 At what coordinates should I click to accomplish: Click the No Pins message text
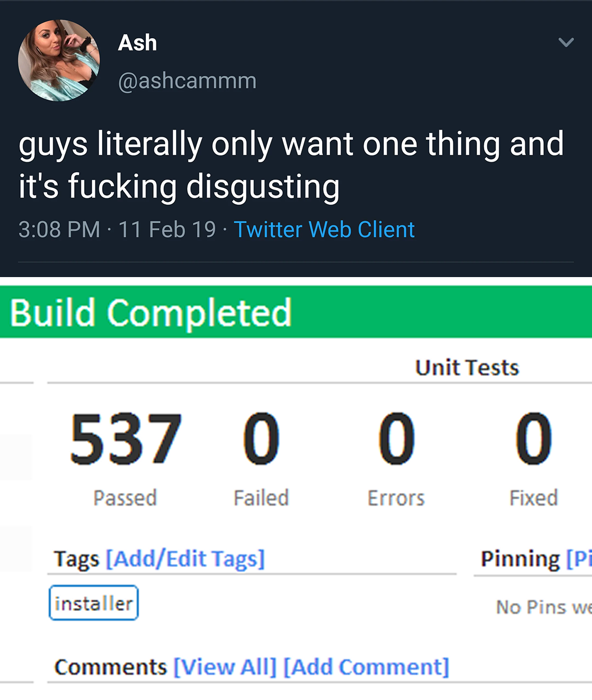pos(544,607)
